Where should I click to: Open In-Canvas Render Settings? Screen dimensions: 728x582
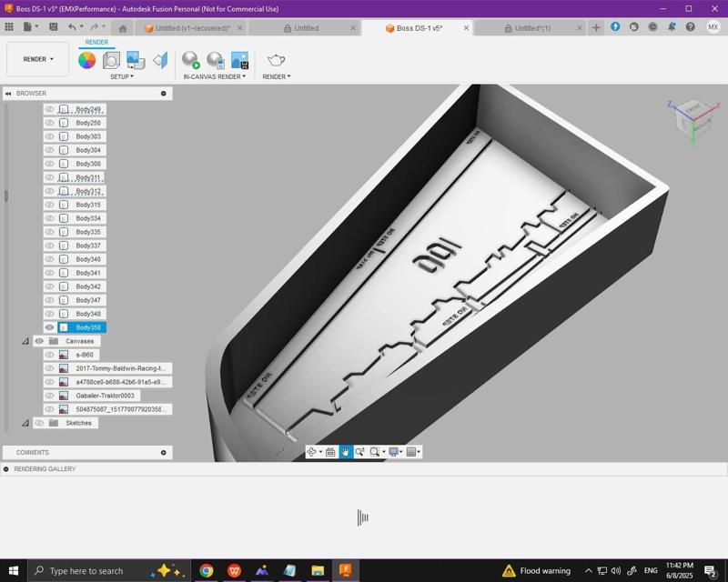[215, 60]
